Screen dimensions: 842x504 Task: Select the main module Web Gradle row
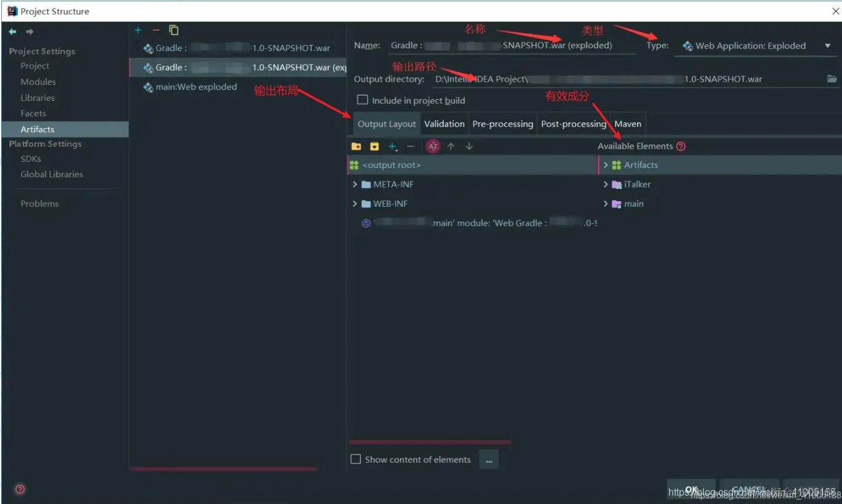click(x=479, y=223)
